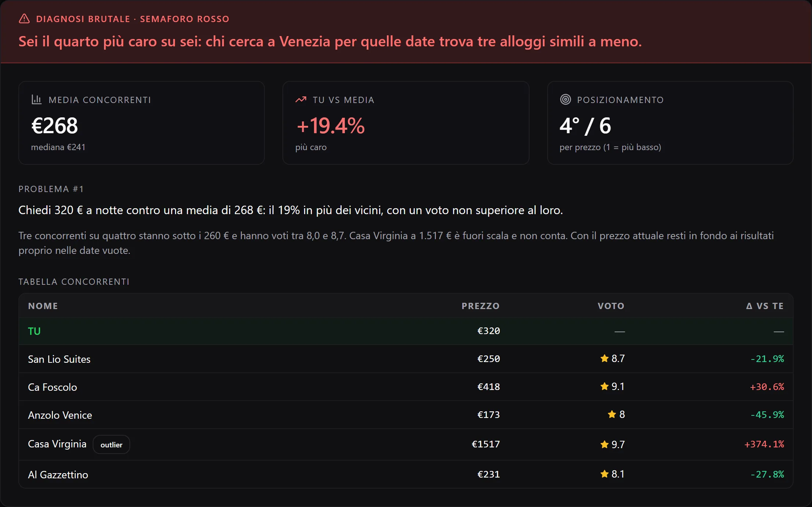The image size is (812, 507).
Task: Click the -27.8% delta value
Action: pyautogui.click(x=767, y=474)
